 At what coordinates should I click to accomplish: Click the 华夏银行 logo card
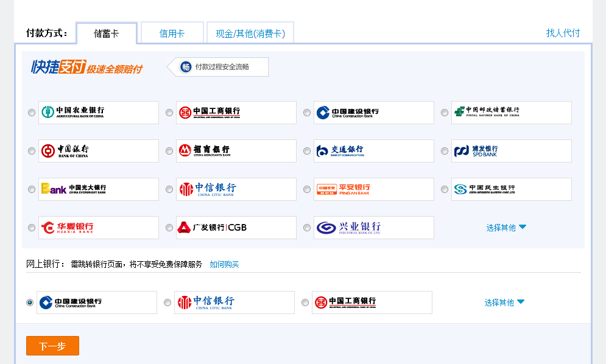99,228
